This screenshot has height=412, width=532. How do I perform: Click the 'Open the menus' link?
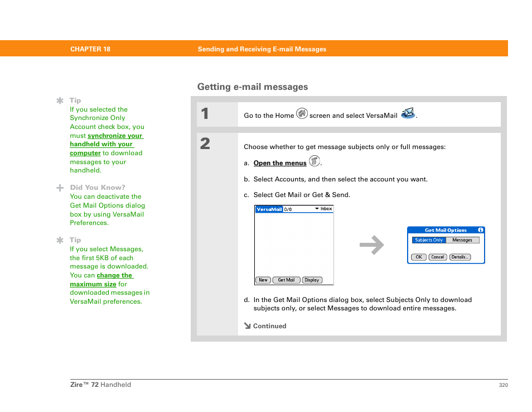coord(280,163)
